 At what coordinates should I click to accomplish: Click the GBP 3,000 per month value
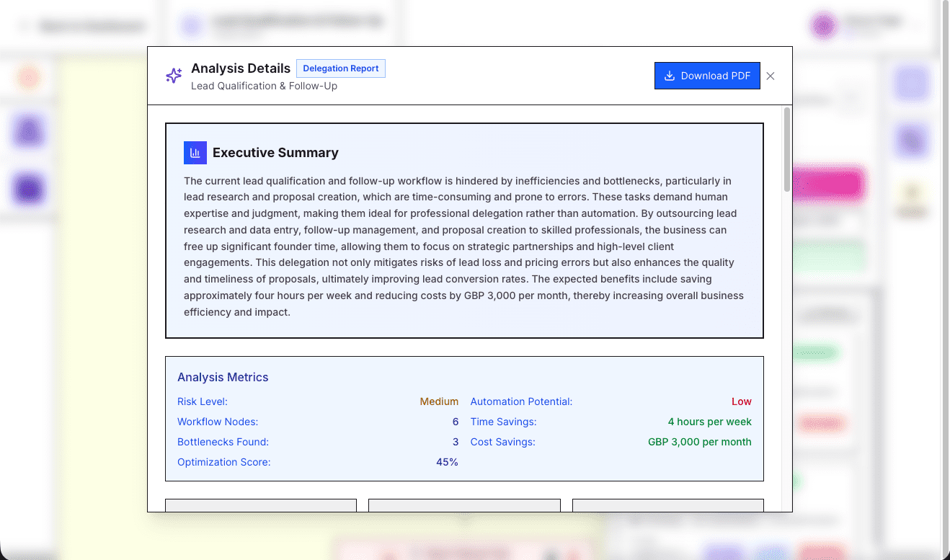pos(699,442)
